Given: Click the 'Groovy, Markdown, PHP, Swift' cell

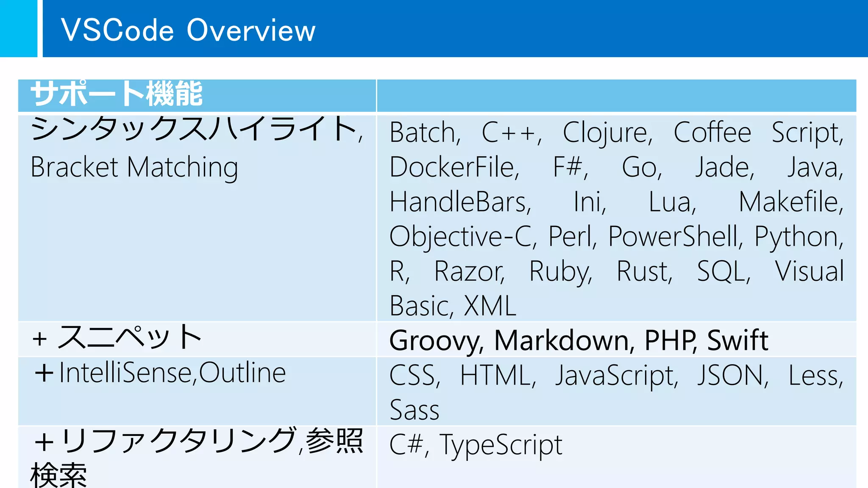Looking at the screenshot, I should pyautogui.click(x=579, y=340).
